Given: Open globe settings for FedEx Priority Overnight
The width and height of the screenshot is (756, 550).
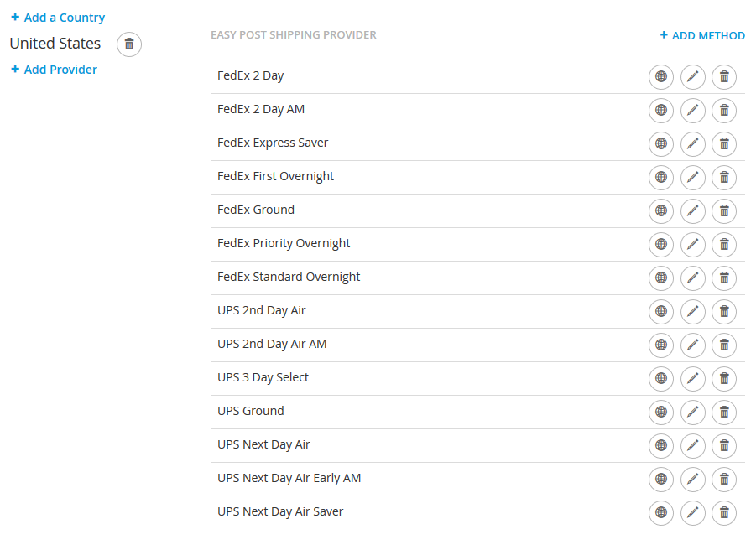Looking at the screenshot, I should click(661, 244).
